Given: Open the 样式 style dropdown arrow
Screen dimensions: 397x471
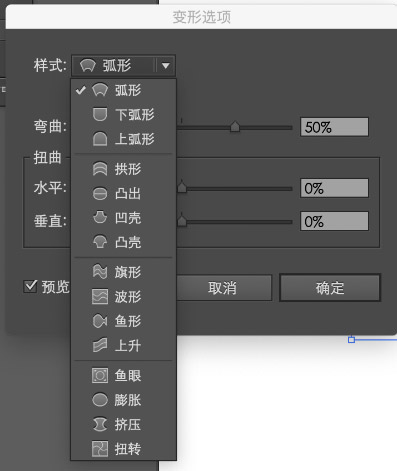Looking at the screenshot, I should point(166,65).
